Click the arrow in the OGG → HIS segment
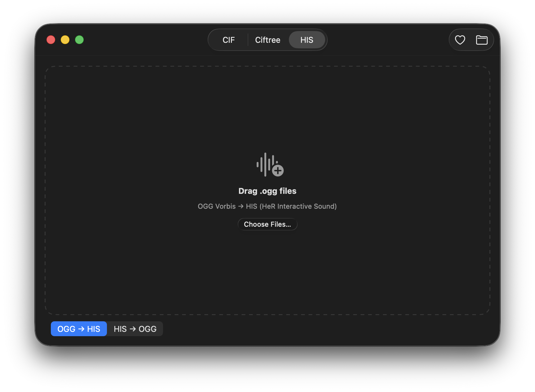Screen dimensions: 535x392 click(x=81, y=329)
